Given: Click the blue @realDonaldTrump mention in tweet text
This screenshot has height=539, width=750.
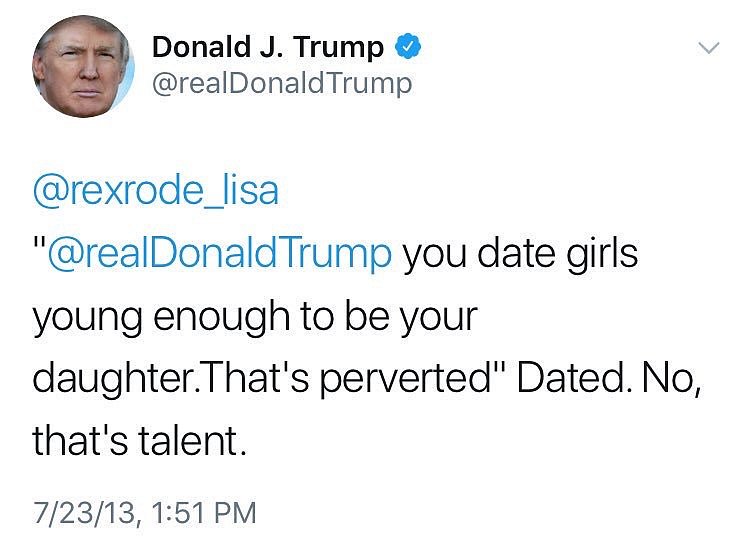Looking at the screenshot, I should pyautogui.click(x=220, y=253).
